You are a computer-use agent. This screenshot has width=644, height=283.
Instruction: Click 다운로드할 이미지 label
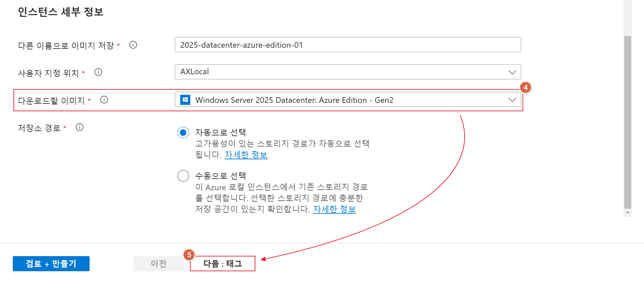click(x=51, y=100)
